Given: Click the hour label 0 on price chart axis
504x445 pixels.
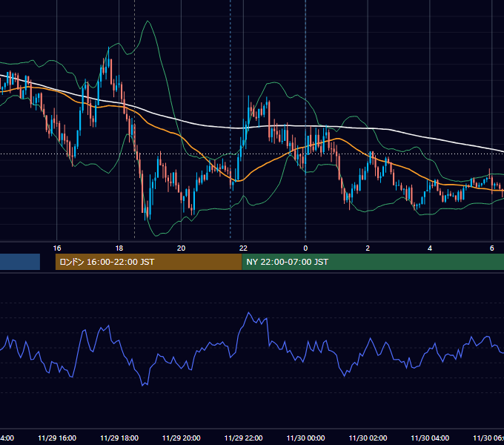Looking at the screenshot, I should (305, 248).
